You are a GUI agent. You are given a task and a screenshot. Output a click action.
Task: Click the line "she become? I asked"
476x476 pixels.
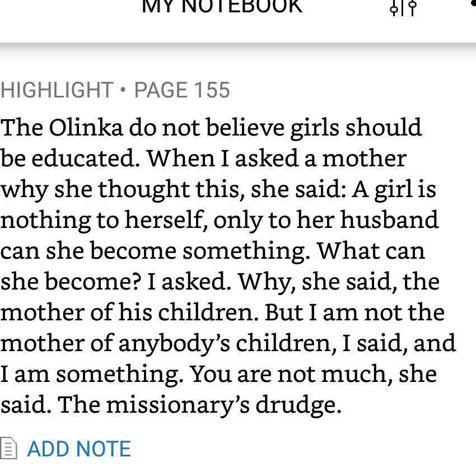pos(220,282)
